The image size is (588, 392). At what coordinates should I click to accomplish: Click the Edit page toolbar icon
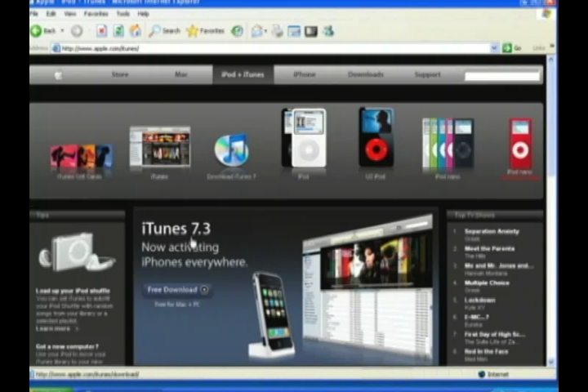click(x=294, y=31)
